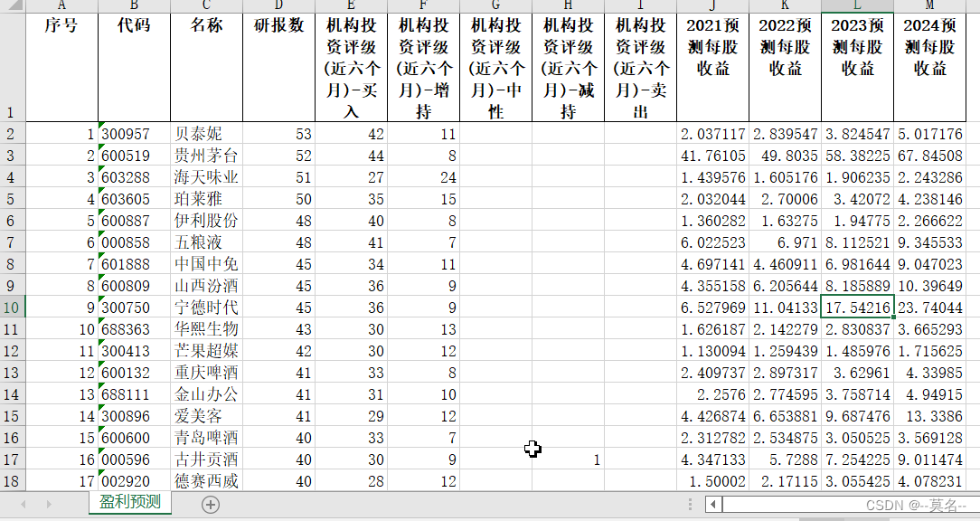Click 增持 value 24 for 海天味业

(x=424, y=177)
